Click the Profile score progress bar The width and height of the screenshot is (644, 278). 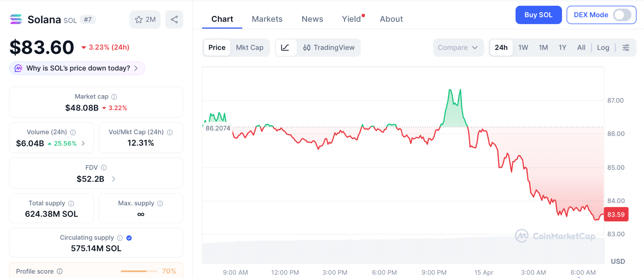coord(139,271)
